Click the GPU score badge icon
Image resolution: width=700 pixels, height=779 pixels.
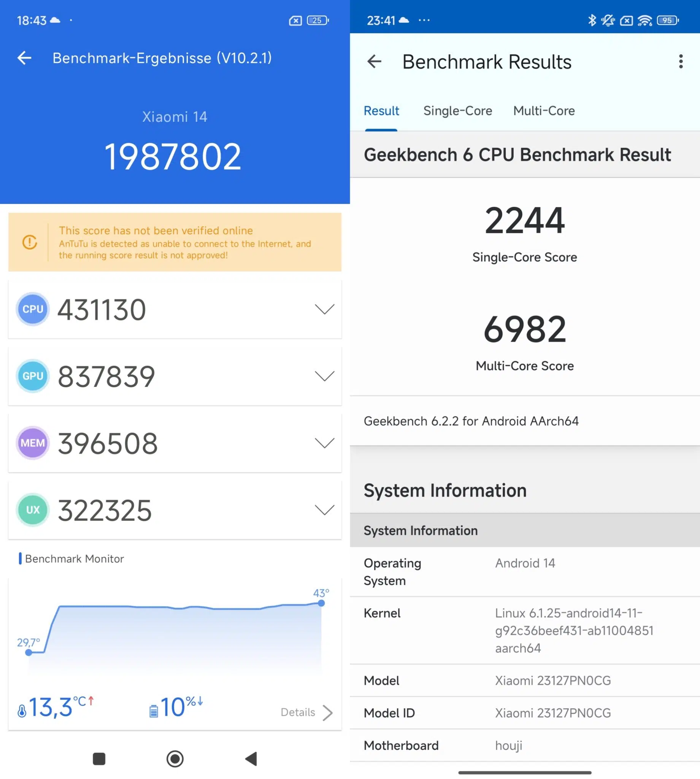33,376
